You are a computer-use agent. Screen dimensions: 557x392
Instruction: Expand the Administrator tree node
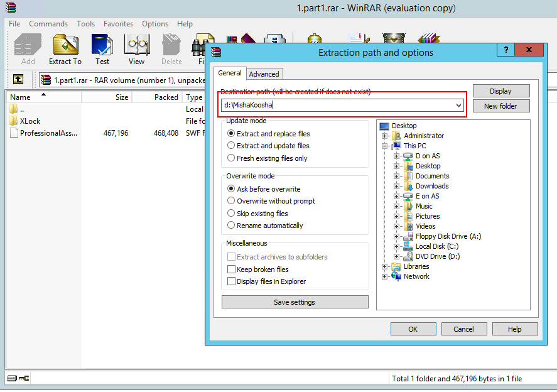click(x=384, y=136)
